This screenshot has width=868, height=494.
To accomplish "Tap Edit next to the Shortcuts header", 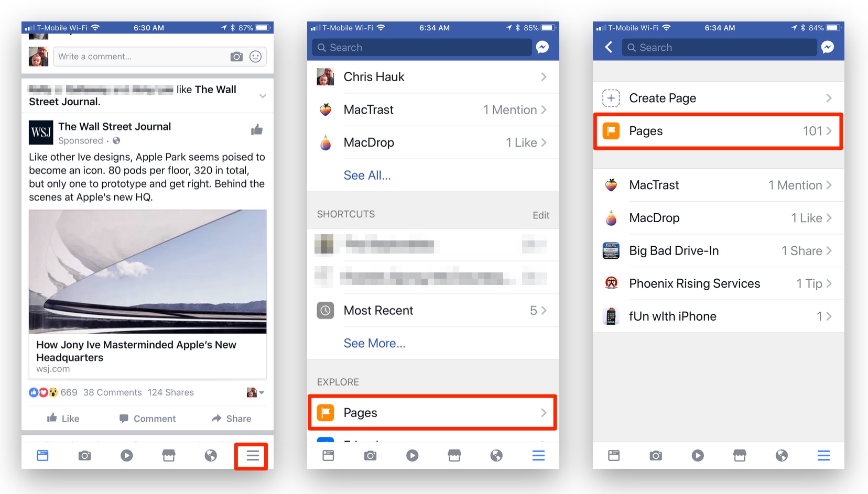I will 540,215.
